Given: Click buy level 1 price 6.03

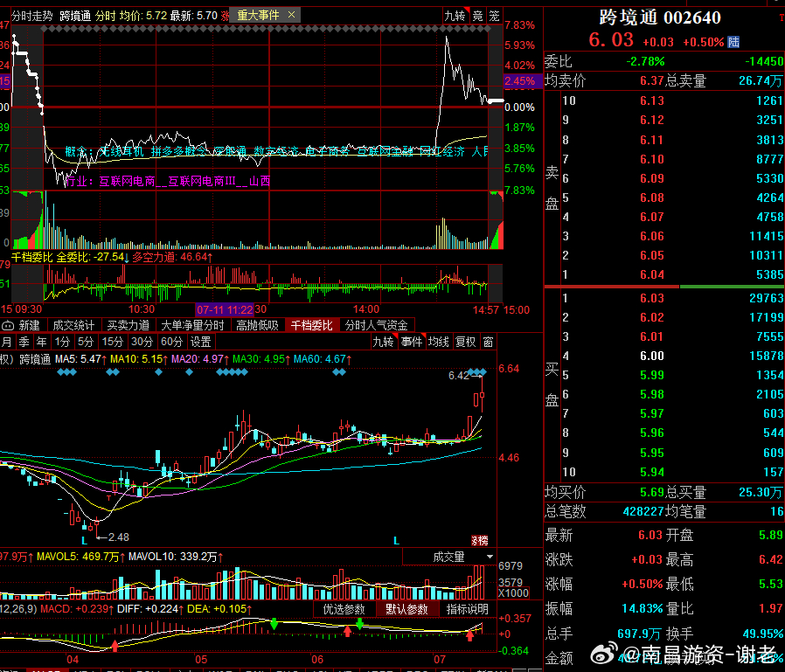Looking at the screenshot, I should (x=652, y=298).
